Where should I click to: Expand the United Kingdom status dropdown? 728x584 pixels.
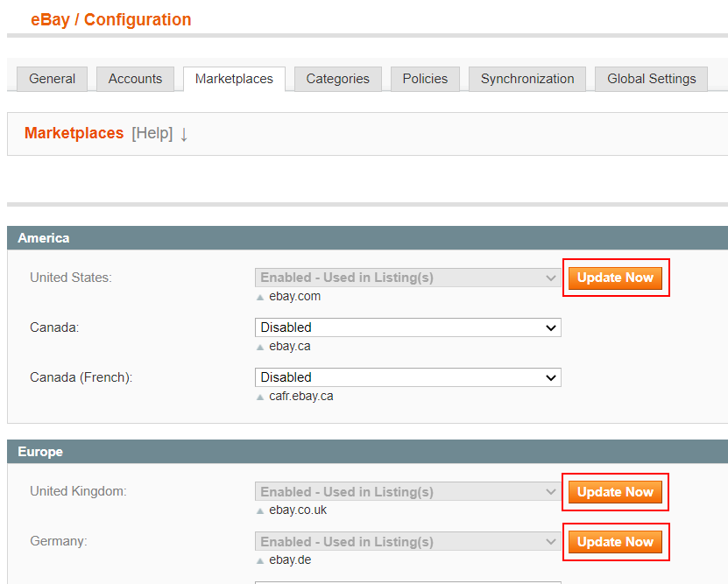tap(407, 492)
